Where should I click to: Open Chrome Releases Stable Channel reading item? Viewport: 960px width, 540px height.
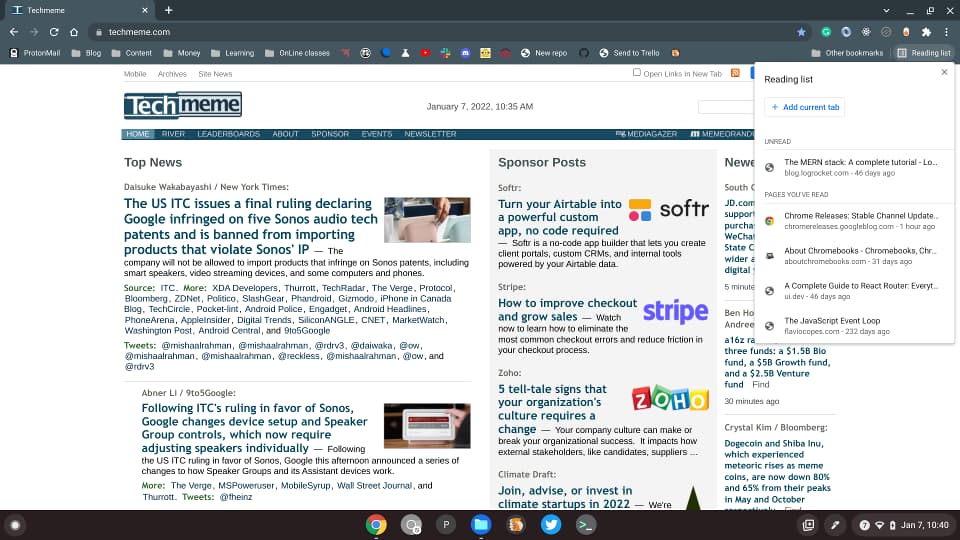point(854,220)
